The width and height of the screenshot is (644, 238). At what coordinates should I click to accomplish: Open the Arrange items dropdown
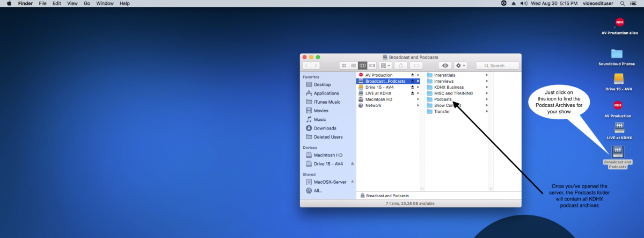[386, 66]
